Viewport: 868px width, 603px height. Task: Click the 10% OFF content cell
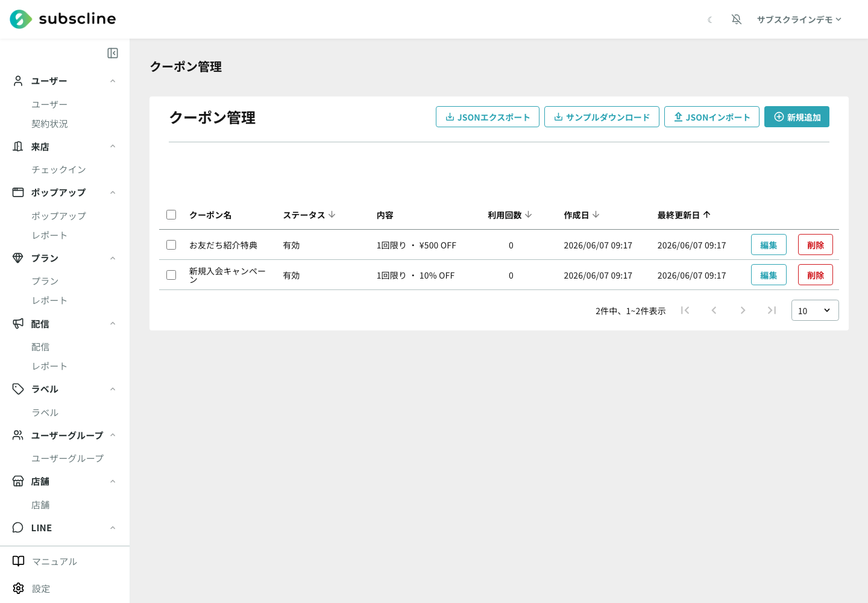(x=416, y=276)
